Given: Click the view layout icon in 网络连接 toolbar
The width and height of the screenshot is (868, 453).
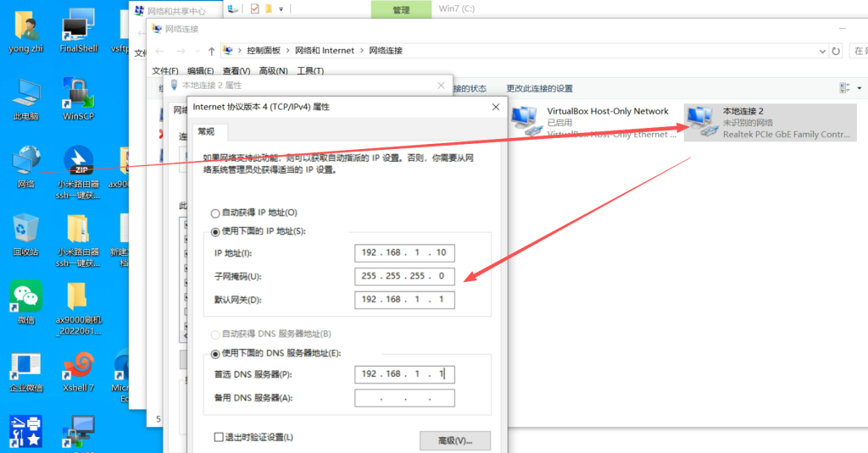Looking at the screenshot, I should tap(845, 88).
